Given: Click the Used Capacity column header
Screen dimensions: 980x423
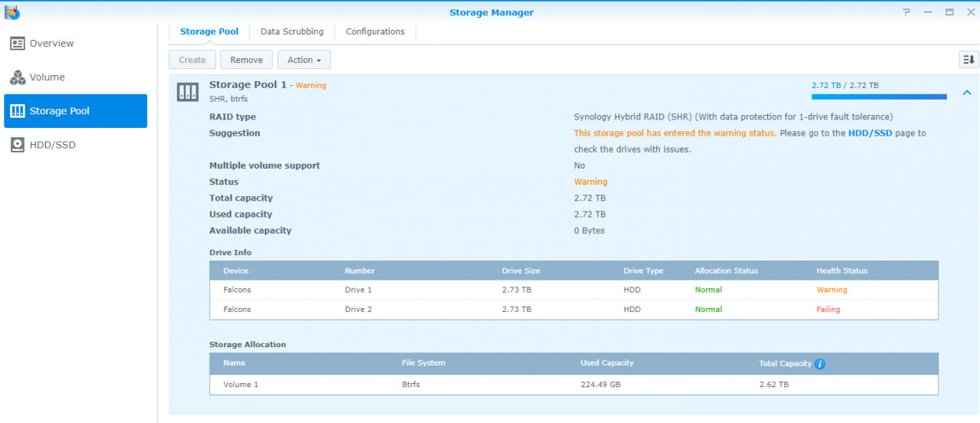Looking at the screenshot, I should [x=607, y=363].
